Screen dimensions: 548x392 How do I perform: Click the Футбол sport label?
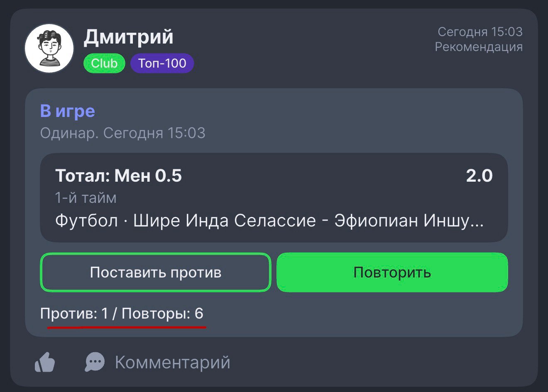86,221
